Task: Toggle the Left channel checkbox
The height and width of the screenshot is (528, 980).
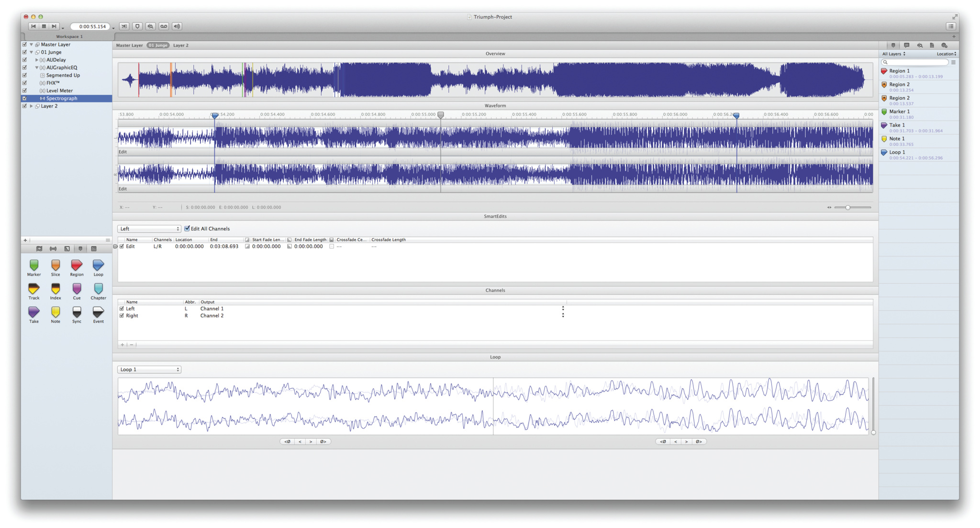Action: pos(122,308)
